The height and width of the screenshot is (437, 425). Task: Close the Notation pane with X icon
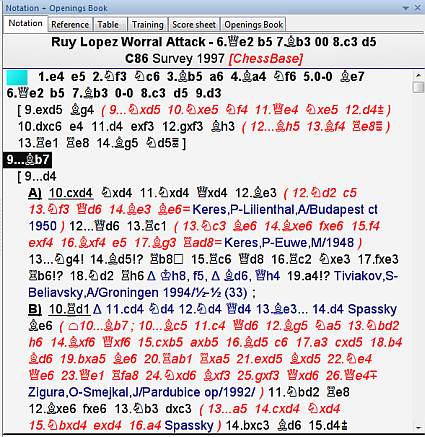coord(417,7)
